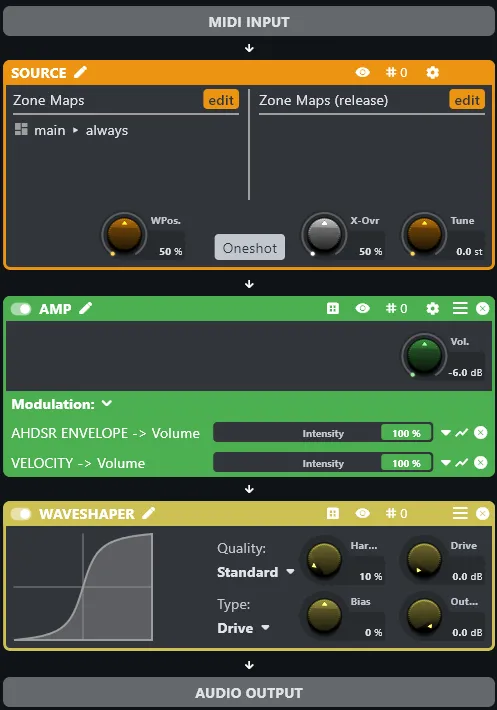Viewport: 497px width, 710px height.
Task: Click the MIDI INPUT bar
Action: [248, 21]
